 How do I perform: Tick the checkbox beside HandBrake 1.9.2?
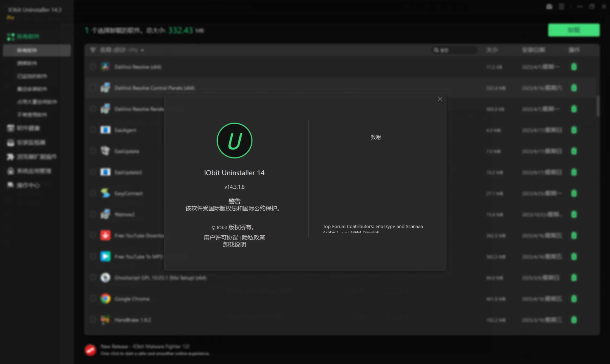(x=93, y=320)
